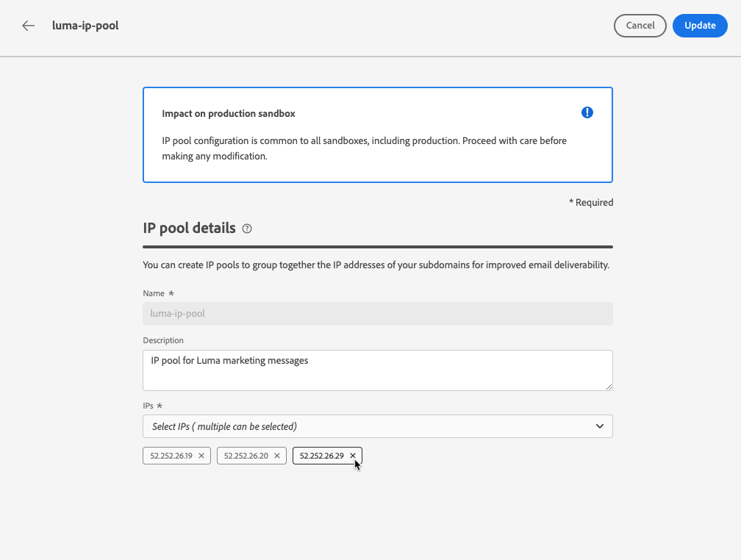The image size is (741, 560).
Task: Select the 52.252.26.20 tag label
Action: 246,456
